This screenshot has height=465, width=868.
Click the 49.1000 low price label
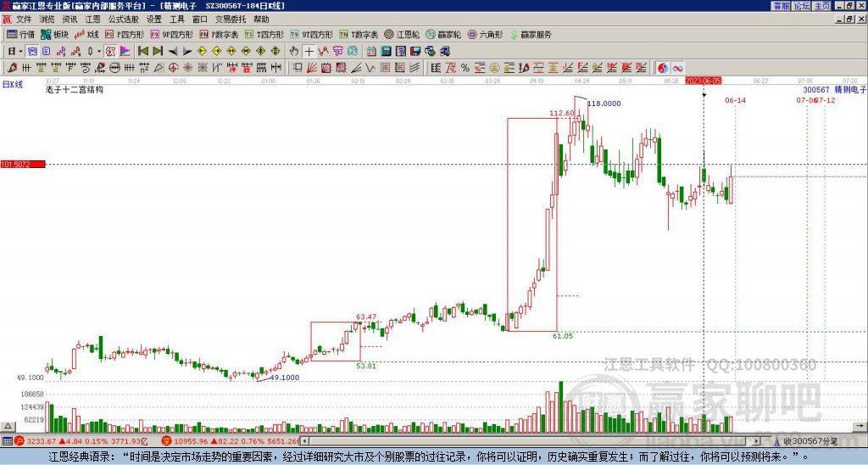click(x=285, y=378)
